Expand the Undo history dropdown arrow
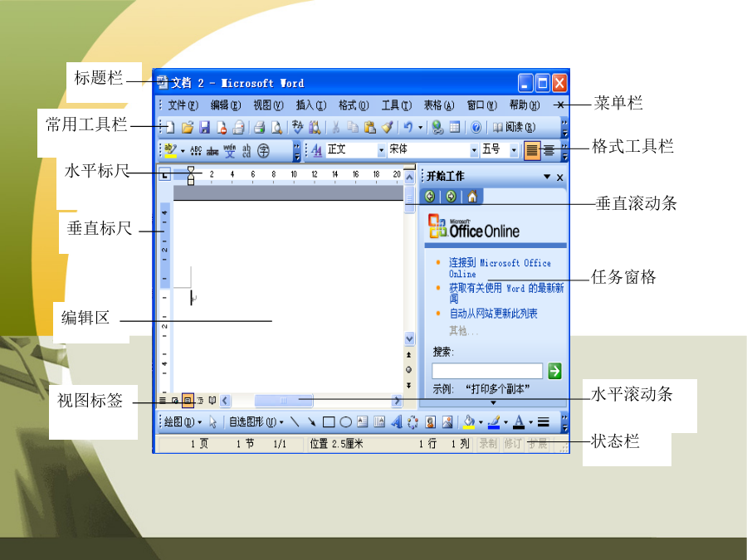The height and width of the screenshot is (560, 747). 420,127
